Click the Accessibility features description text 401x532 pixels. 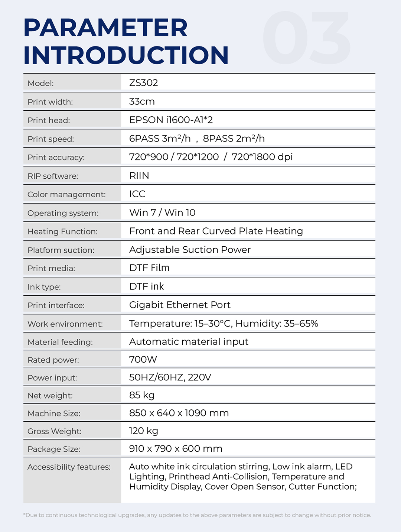pyautogui.click(x=243, y=477)
